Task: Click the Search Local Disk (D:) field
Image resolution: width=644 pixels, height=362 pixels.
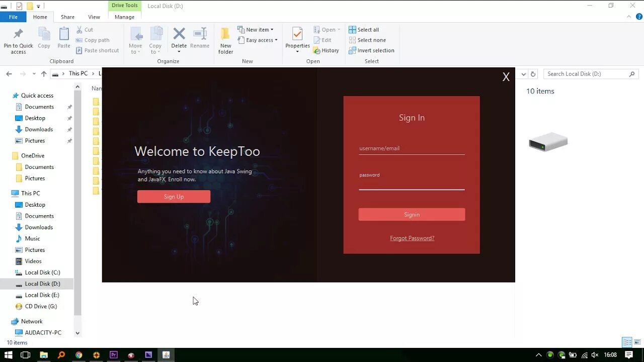Action: [591, 74]
